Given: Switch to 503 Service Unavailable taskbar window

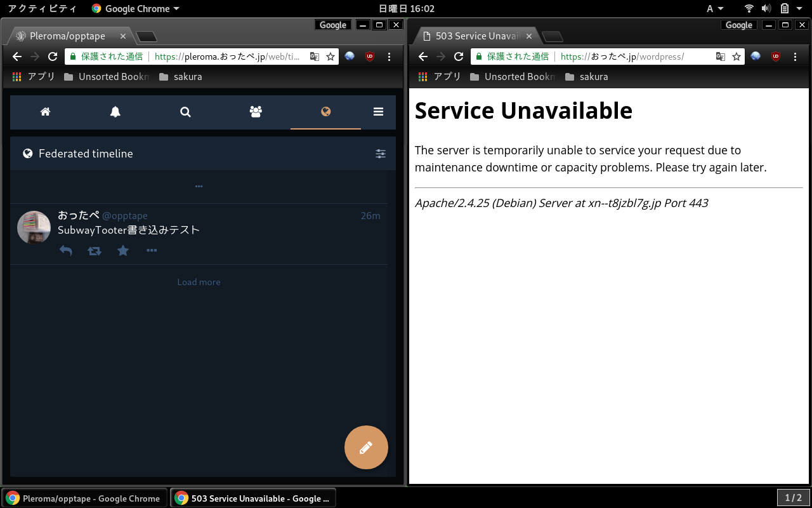Looking at the screenshot, I should coord(253,498).
